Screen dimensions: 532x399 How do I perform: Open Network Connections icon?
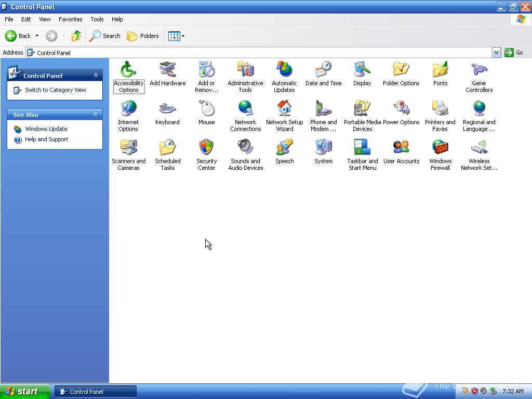tap(245, 116)
